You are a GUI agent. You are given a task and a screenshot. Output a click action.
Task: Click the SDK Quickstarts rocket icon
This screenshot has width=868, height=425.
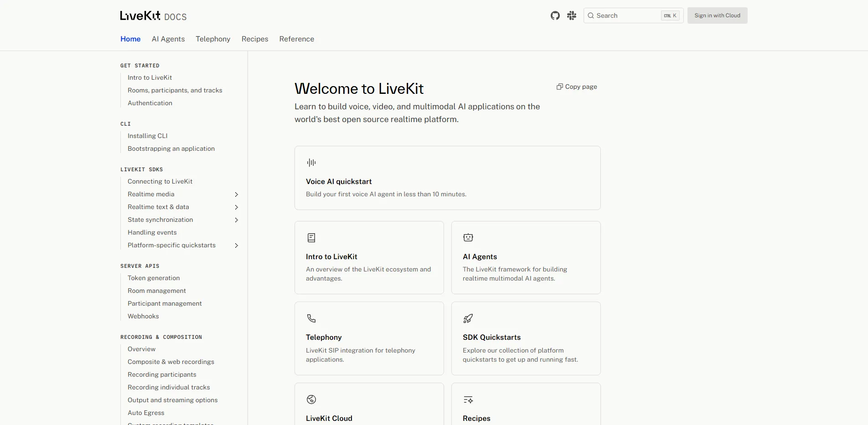click(468, 318)
